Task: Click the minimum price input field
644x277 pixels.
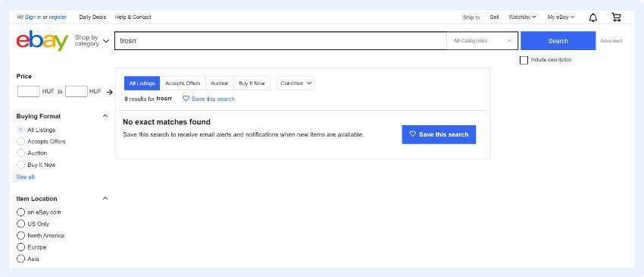Action: point(28,91)
